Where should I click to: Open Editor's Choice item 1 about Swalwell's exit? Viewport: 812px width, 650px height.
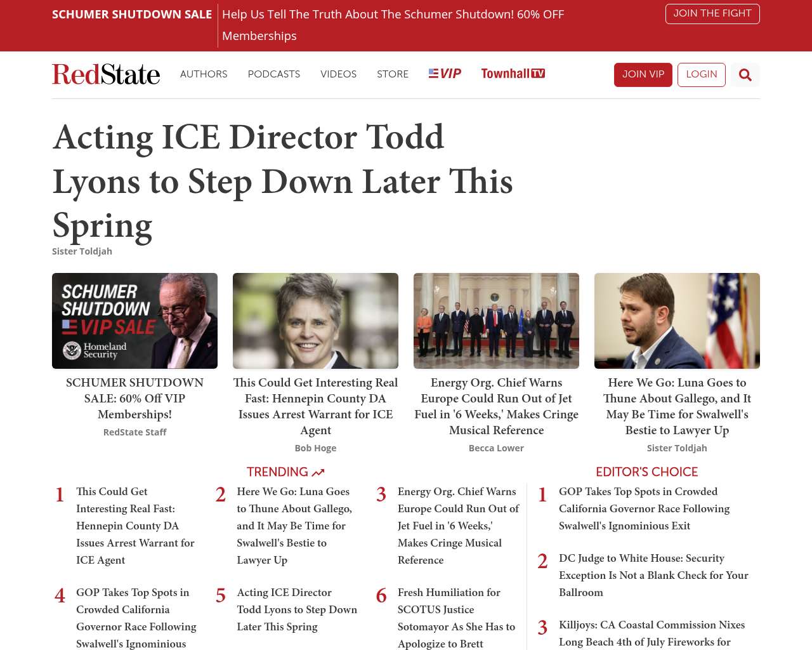pyautogui.click(x=644, y=508)
